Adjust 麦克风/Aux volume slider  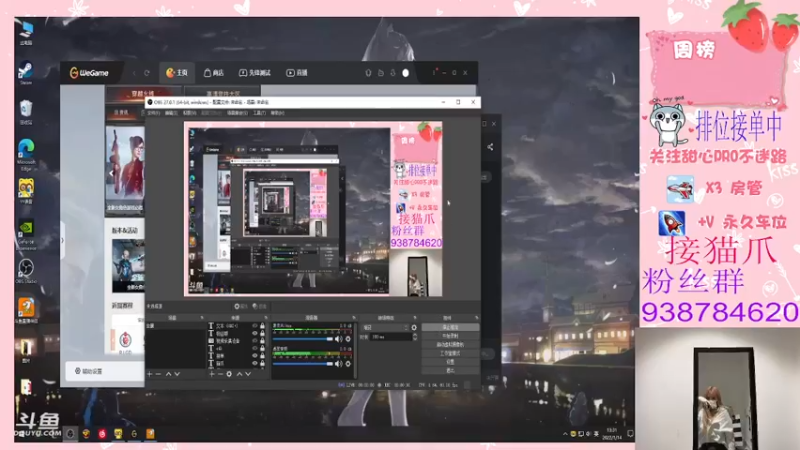pyautogui.click(x=303, y=339)
